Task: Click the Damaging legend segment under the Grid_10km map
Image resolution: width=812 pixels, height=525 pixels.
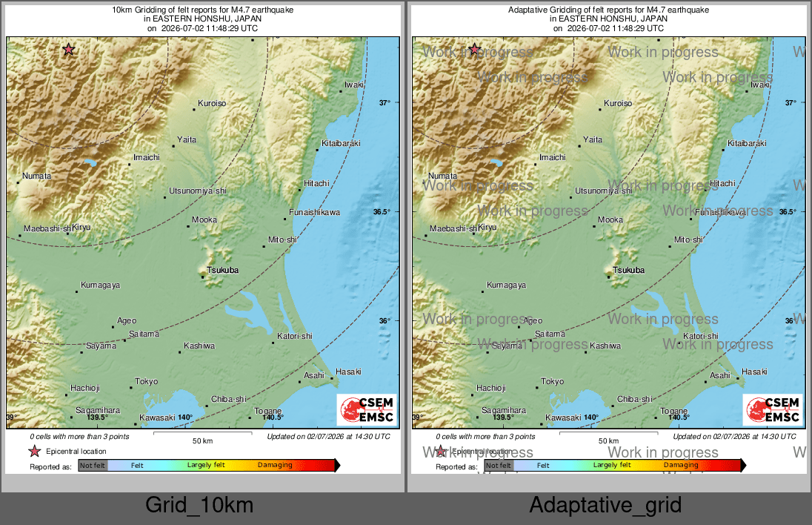Action: click(275, 466)
